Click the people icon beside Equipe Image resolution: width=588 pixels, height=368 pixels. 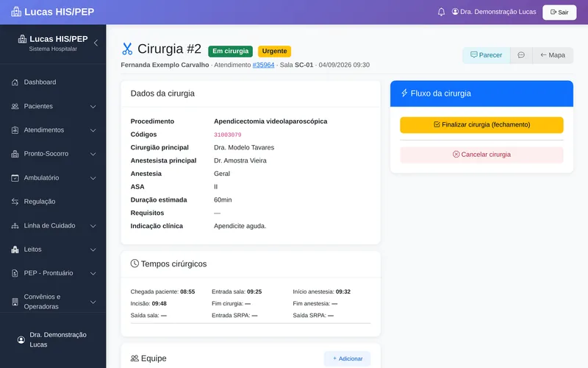click(135, 358)
